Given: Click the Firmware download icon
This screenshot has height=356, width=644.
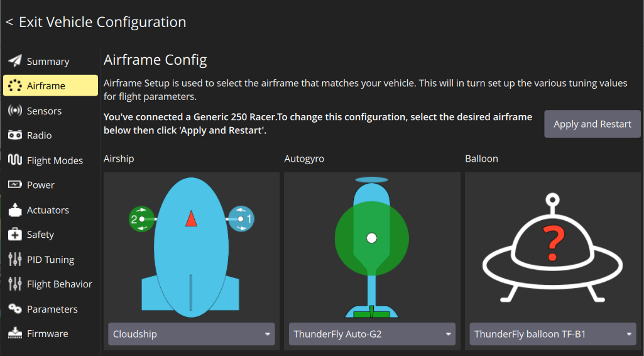Looking at the screenshot, I should pyautogui.click(x=15, y=333).
